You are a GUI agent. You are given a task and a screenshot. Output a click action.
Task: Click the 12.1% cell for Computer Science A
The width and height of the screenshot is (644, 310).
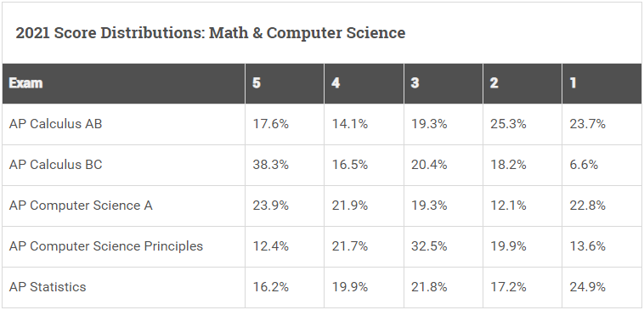point(508,206)
